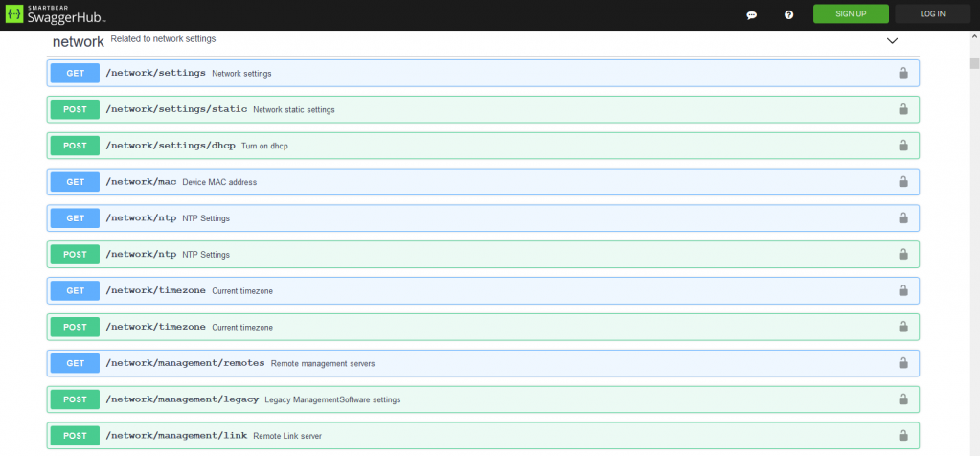Open the help question mark icon
Image resolution: width=980 pixels, height=456 pixels.
coord(788,14)
